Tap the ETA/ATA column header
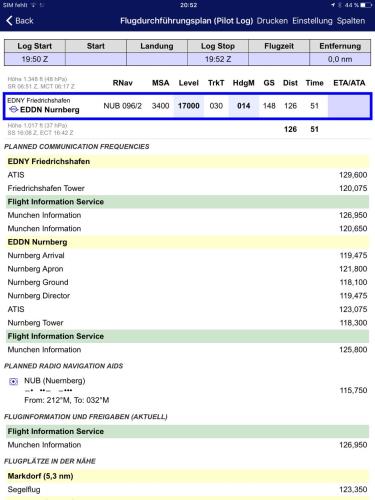 click(x=349, y=83)
